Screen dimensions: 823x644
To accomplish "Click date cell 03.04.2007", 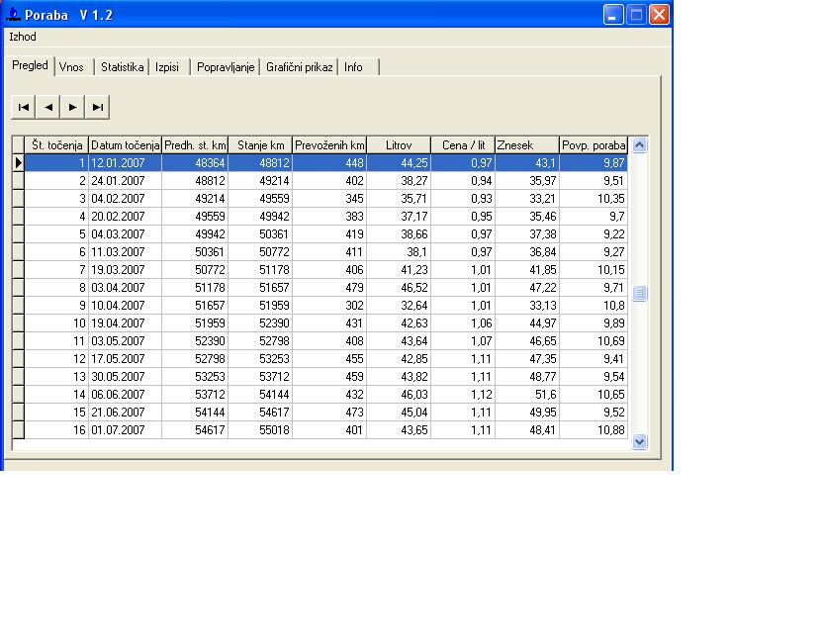I will coord(125,288).
